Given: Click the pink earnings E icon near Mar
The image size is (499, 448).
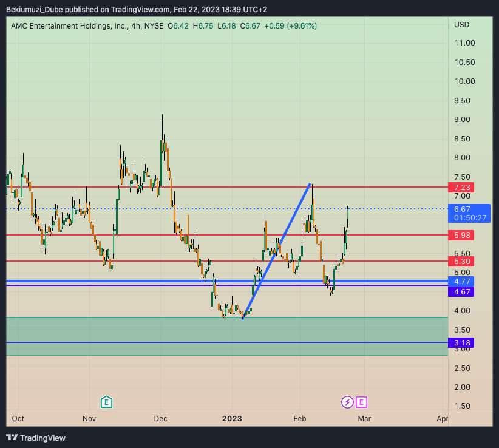Looking at the screenshot, I should pos(361,402).
